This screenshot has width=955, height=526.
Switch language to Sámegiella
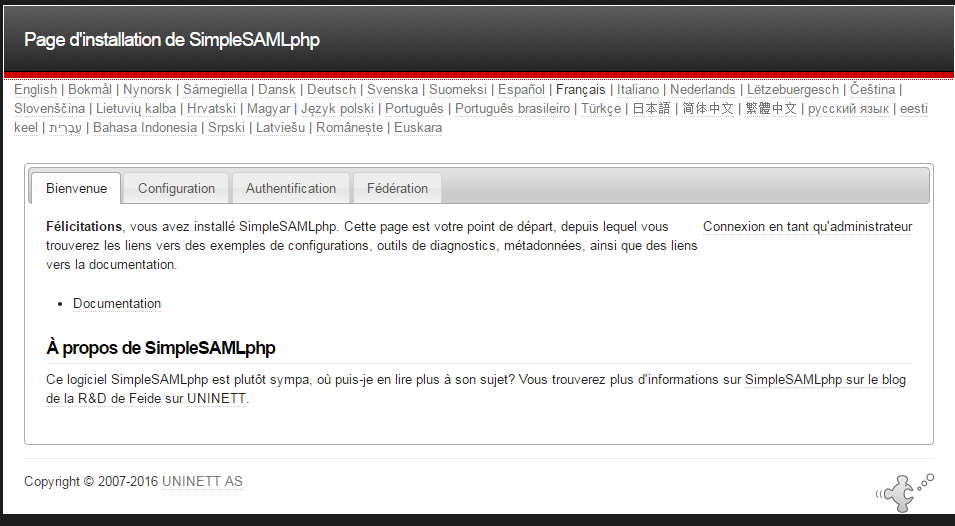click(x=215, y=89)
